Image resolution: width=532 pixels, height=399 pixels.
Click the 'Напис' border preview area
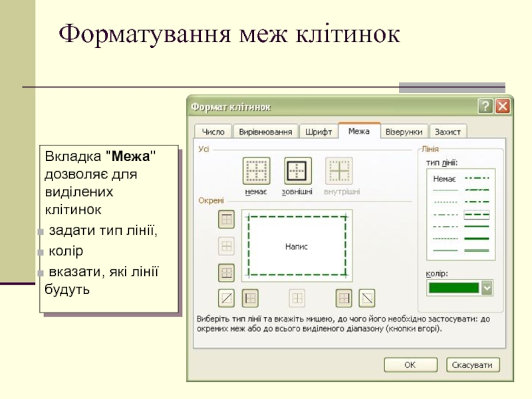297,246
